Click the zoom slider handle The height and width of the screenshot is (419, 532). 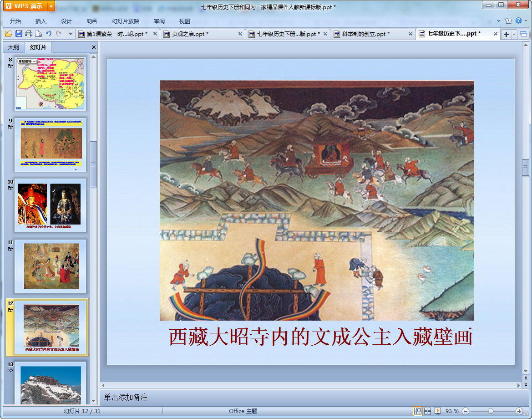[491, 411]
